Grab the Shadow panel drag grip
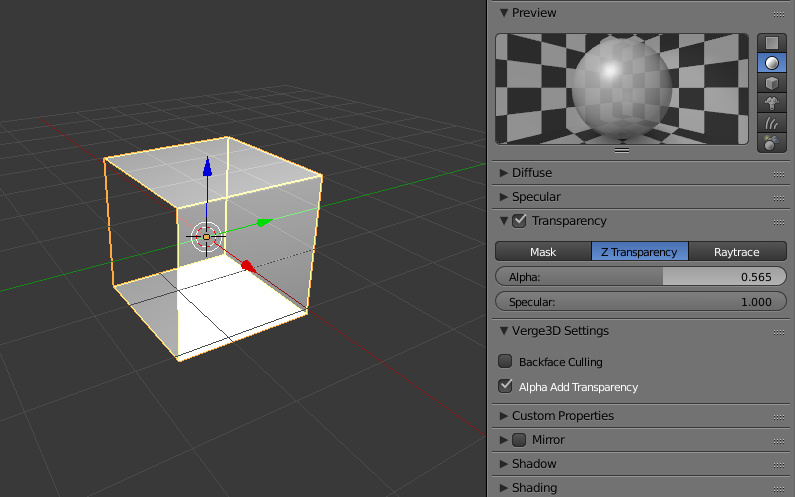Image resolution: width=795 pixels, height=497 pixels. tap(779, 465)
